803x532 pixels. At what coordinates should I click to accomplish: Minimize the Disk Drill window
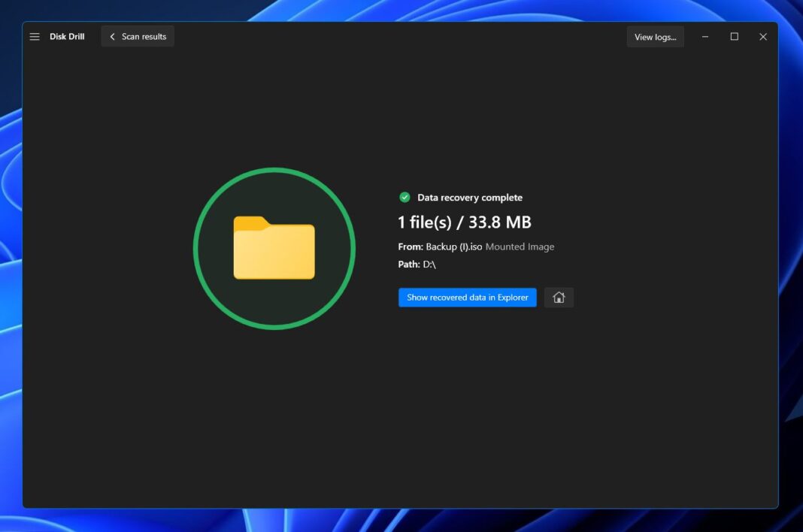point(705,36)
